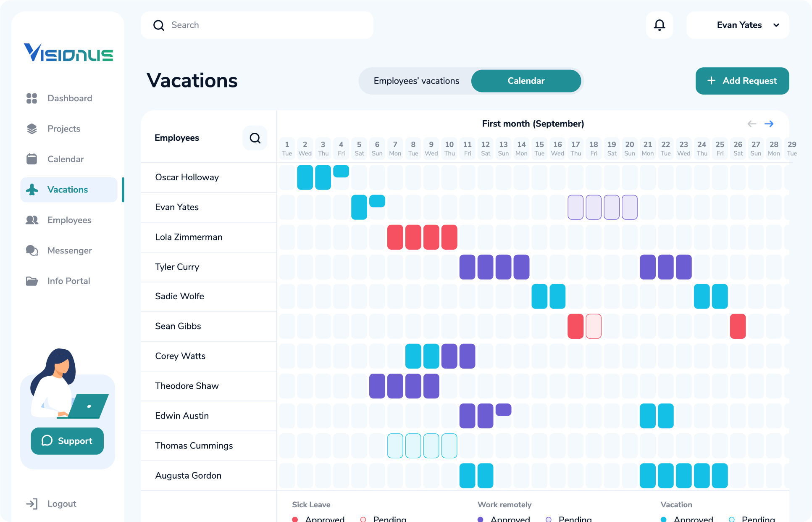Viewport: 812px width, 522px height.
Task: Switch to the Employees' vacations tab
Action: pos(416,81)
